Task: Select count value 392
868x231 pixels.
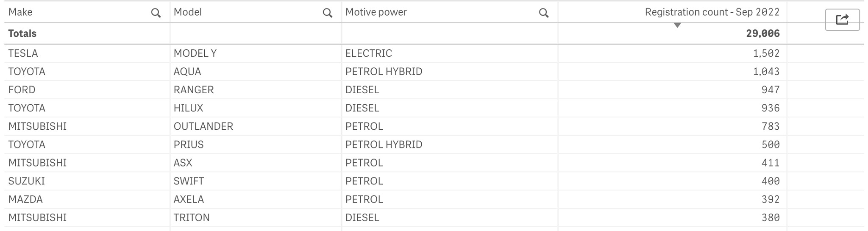Action: pos(771,199)
